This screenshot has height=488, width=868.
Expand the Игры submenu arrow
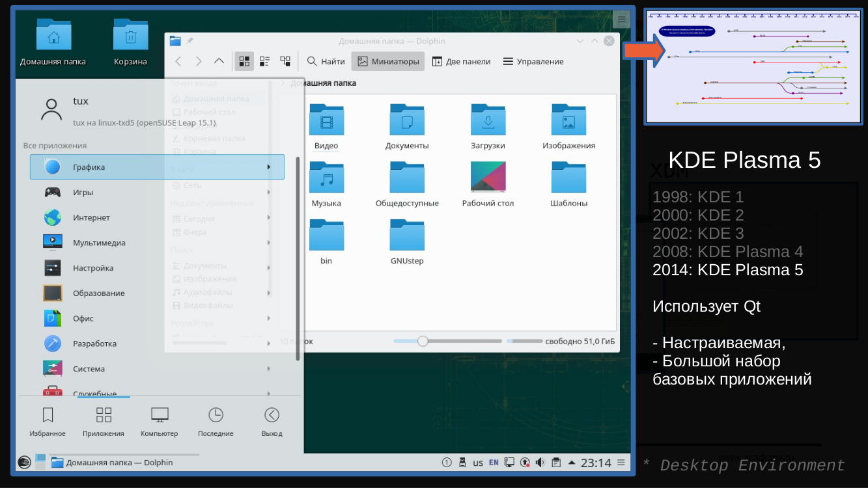point(269,193)
